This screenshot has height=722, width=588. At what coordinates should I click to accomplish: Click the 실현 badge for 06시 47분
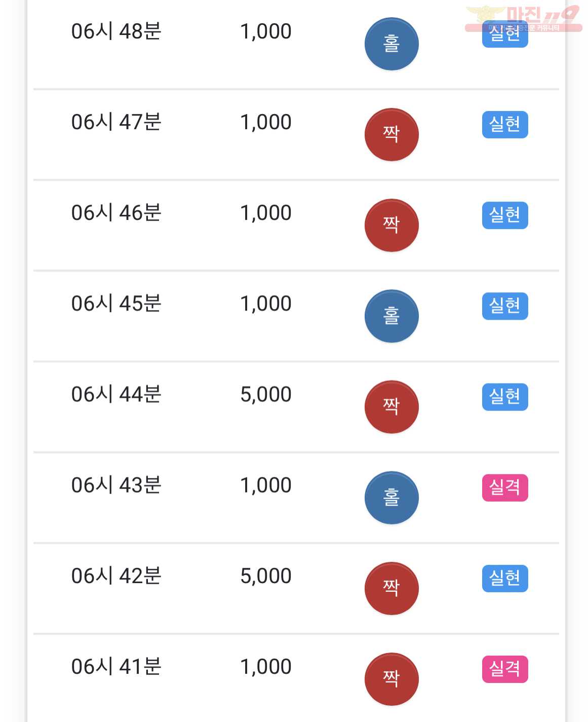[x=505, y=125]
